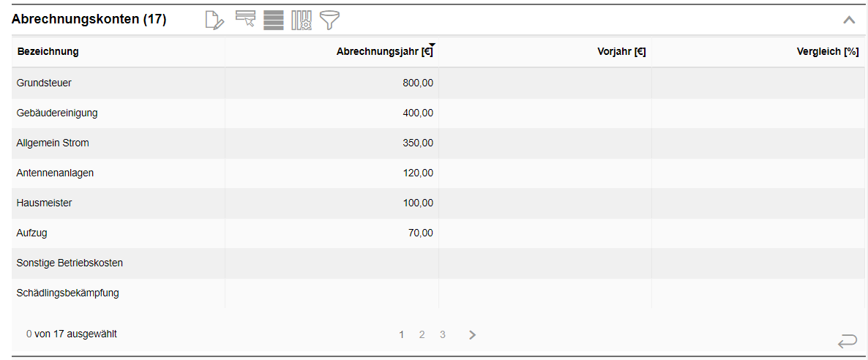Select the Gebäudereinigung row
The height and width of the screenshot is (360, 868).
point(438,113)
